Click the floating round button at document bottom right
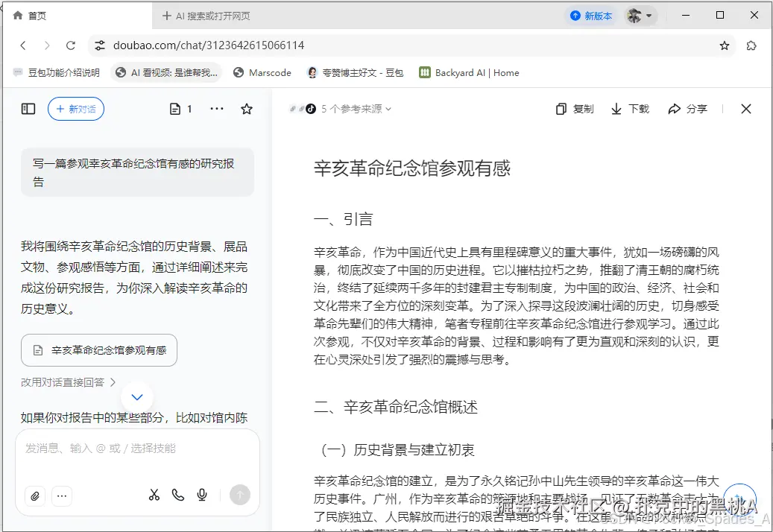This screenshot has height=532, width=773. 739,498
